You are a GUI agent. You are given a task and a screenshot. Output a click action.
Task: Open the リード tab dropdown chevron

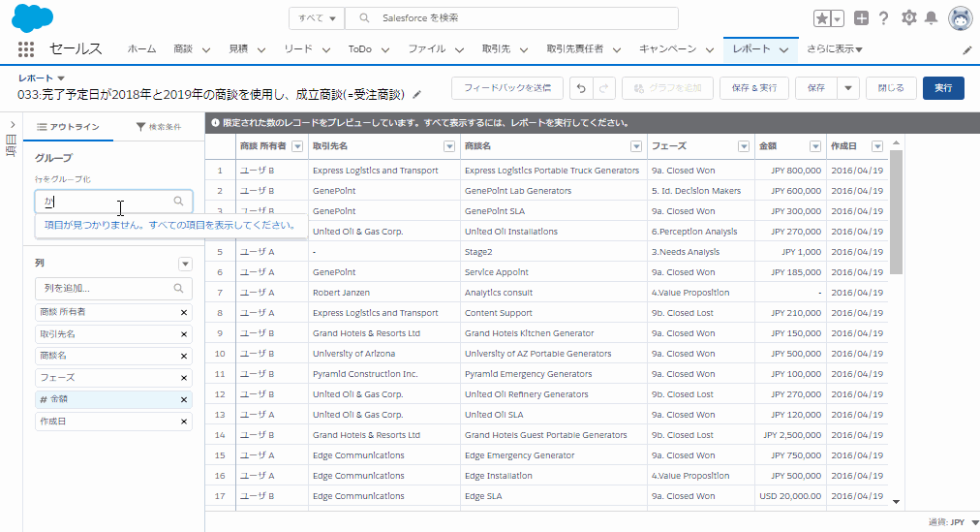click(325, 49)
